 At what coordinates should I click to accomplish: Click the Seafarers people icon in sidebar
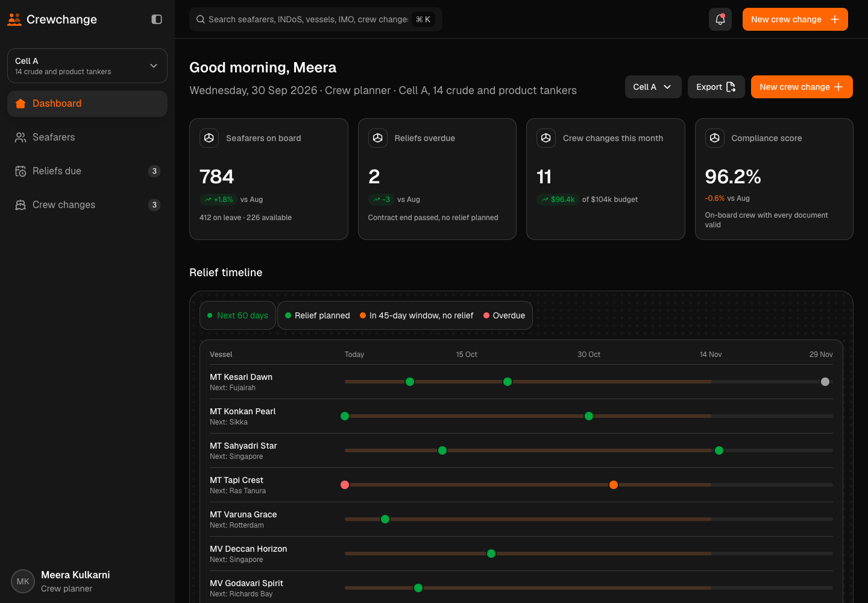20,137
